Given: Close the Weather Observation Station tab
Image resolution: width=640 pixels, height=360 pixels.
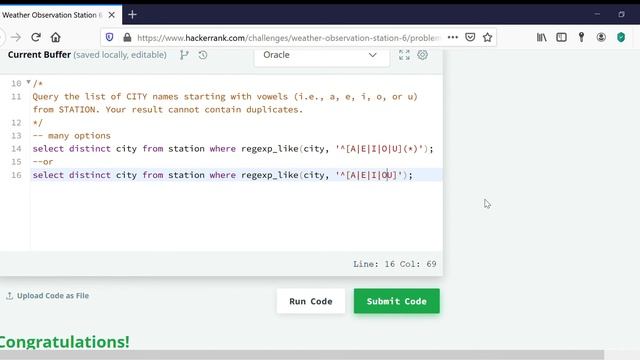Looking at the screenshot, I should (x=111, y=15).
